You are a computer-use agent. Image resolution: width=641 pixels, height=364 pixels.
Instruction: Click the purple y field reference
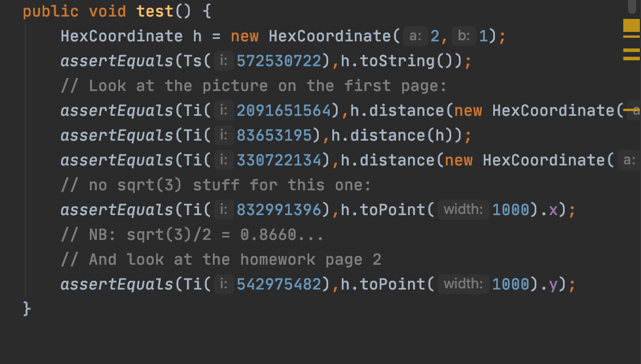pyautogui.click(x=553, y=285)
